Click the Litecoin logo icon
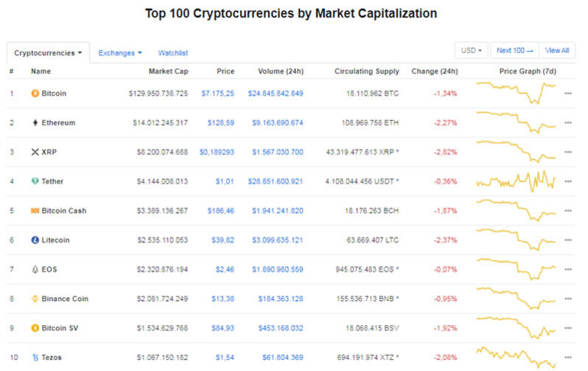The height and width of the screenshot is (371, 588). pyautogui.click(x=35, y=240)
